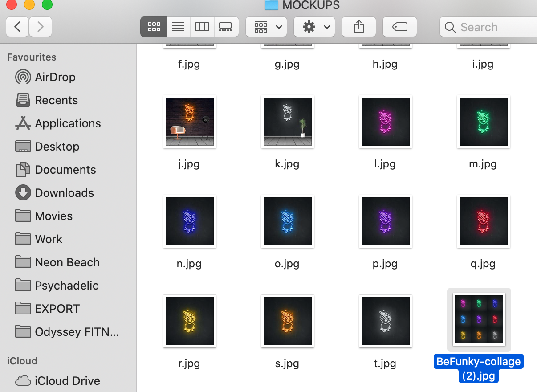Switch to column view

click(x=202, y=27)
